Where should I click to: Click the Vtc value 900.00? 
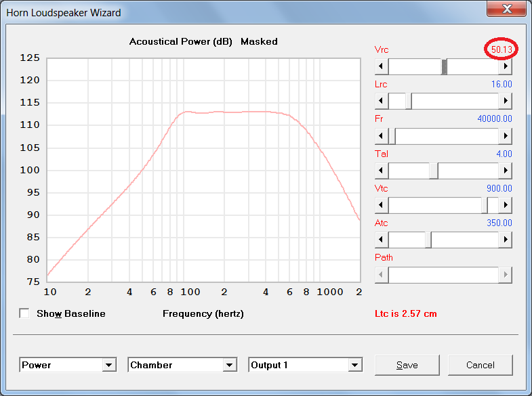click(499, 188)
